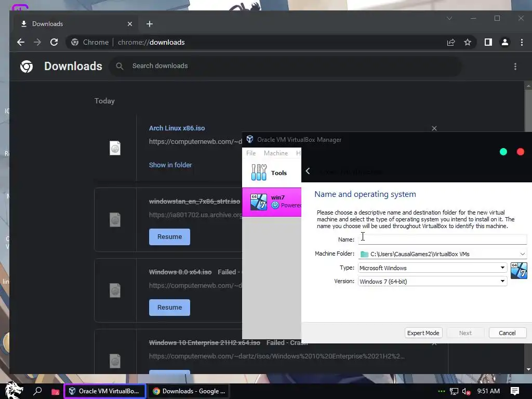
Task: Click the Arch Linux computernewb.com source URL
Action: [x=195, y=141]
